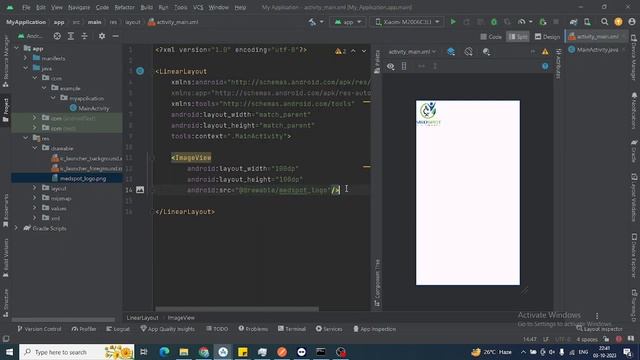Image resolution: width=640 pixels, height=360 pixels.
Task: Collapse the java folder
Action: pyautogui.click(x=26, y=68)
